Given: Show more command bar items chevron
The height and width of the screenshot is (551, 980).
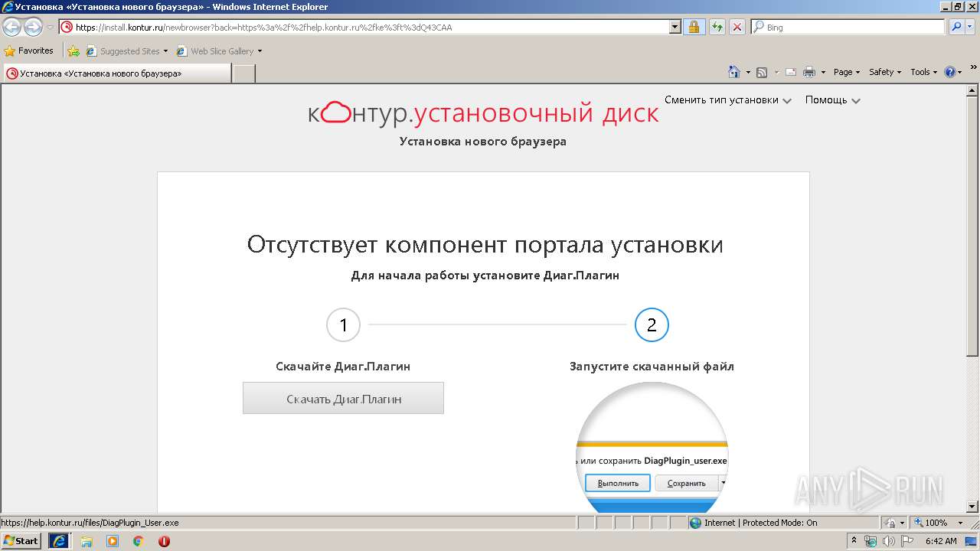Looking at the screenshot, I should (x=974, y=69).
